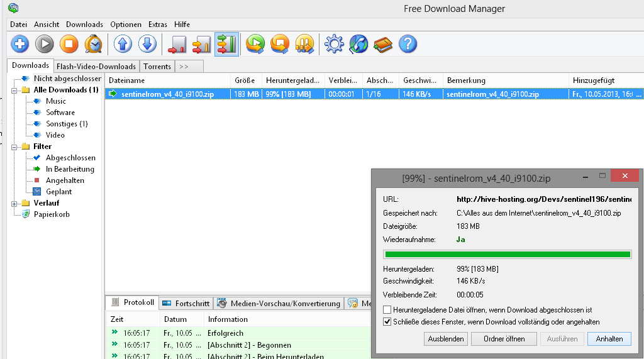Sort by Hinzugefügt column header
This screenshot has width=644, height=359.
coord(606,80)
